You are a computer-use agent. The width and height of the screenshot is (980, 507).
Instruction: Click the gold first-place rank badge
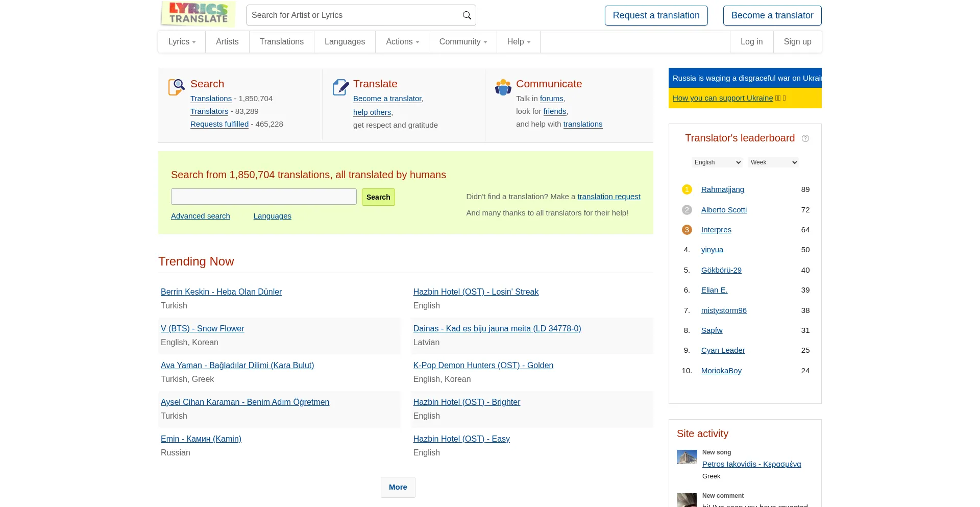(687, 189)
